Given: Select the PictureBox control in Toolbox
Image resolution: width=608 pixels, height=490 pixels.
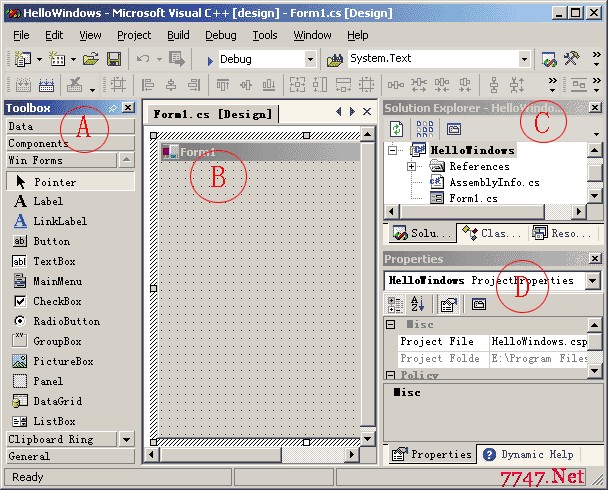Looking at the screenshot, I should click(x=71, y=361).
